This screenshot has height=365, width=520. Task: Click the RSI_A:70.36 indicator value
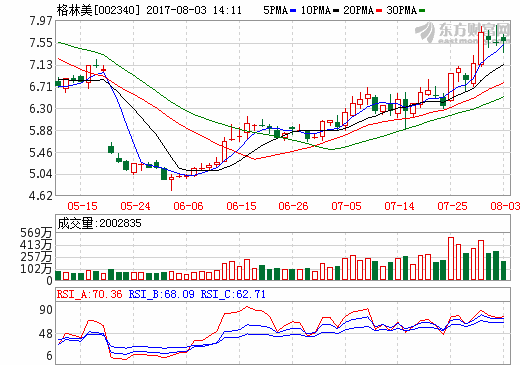pyautogui.click(x=89, y=294)
